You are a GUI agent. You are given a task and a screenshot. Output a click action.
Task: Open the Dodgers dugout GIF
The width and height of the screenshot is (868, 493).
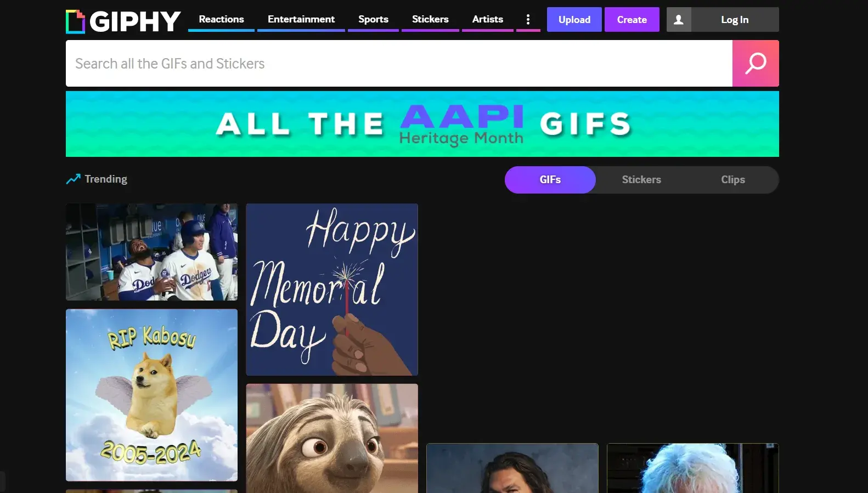(x=152, y=252)
